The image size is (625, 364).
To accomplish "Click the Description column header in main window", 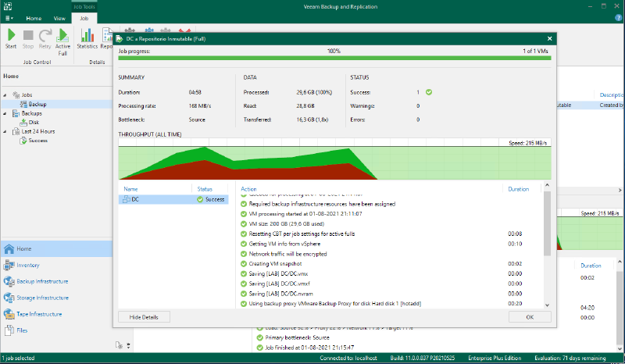I will pos(611,95).
